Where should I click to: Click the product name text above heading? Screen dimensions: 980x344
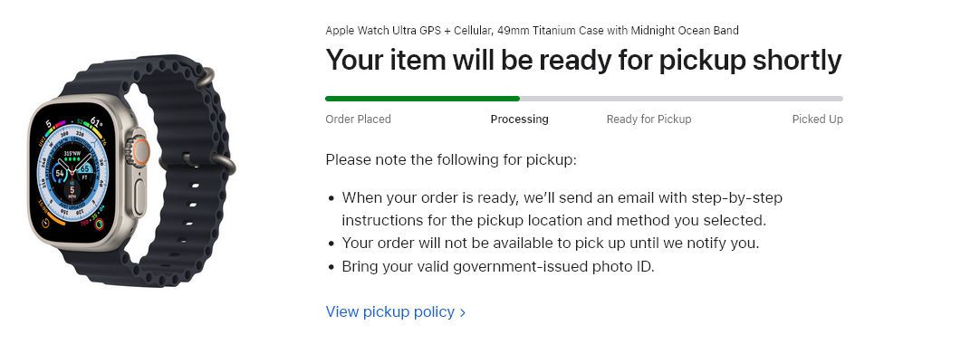pyautogui.click(x=532, y=31)
